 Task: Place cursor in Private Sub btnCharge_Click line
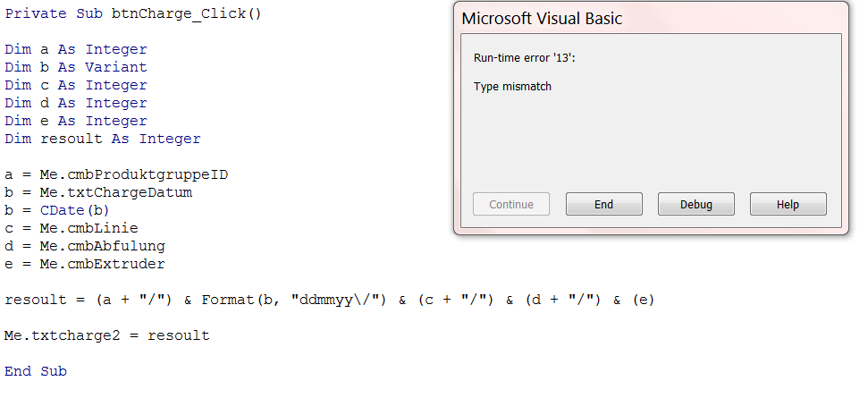tap(133, 13)
